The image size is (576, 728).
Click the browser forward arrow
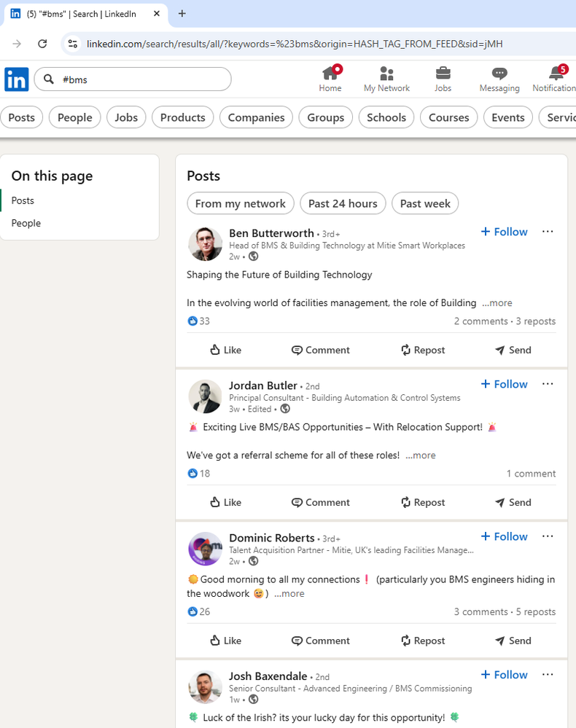click(x=17, y=44)
